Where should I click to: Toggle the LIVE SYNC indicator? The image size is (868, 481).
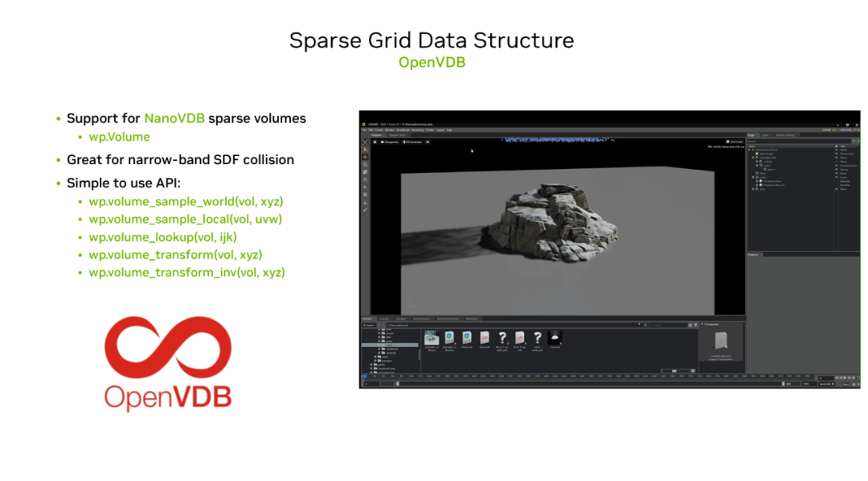point(850,130)
